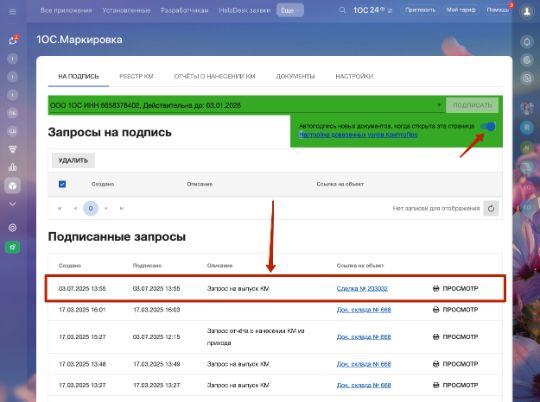Open Все приложения in the top navigation
Viewport: 540px width, 402px height.
tap(66, 10)
